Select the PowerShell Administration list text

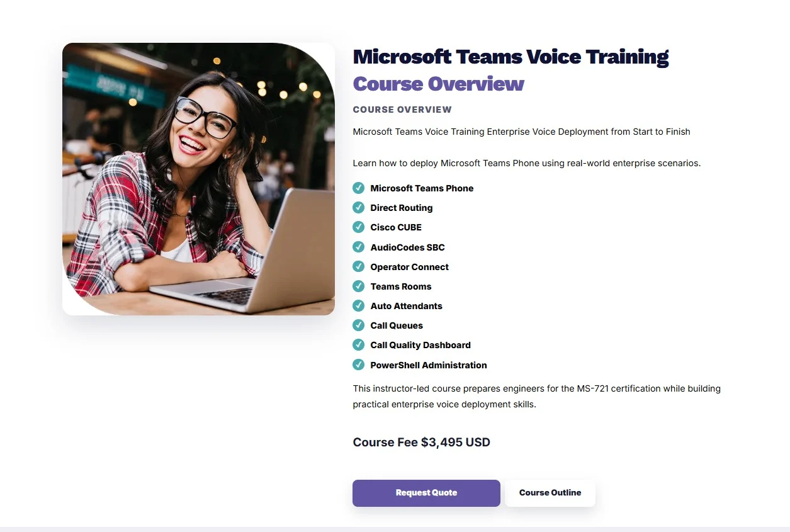click(x=429, y=365)
